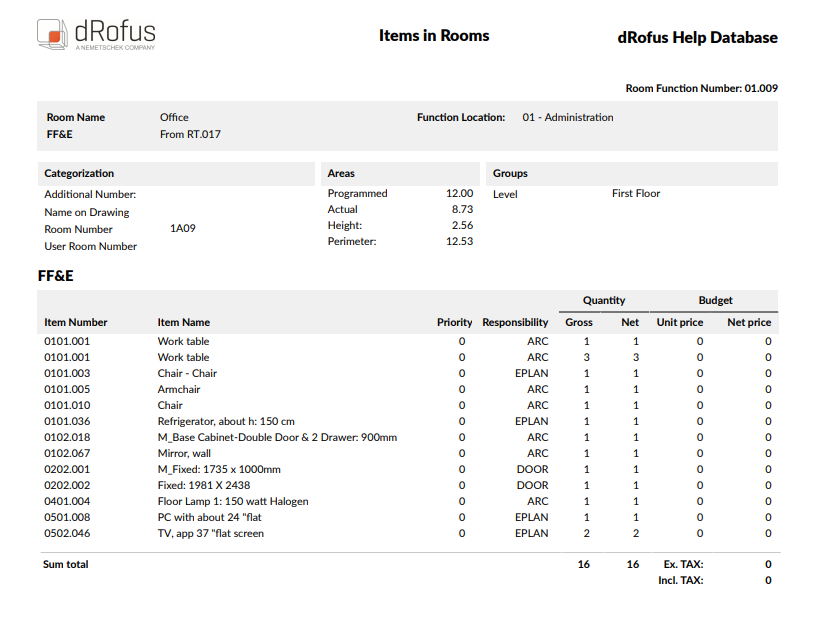Image resolution: width=815 pixels, height=636 pixels.
Task: Click the Item Number column header
Action: pyautogui.click(x=75, y=322)
